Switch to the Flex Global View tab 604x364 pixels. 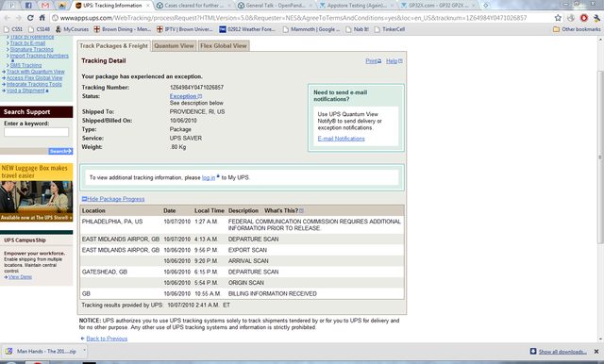[224, 46]
